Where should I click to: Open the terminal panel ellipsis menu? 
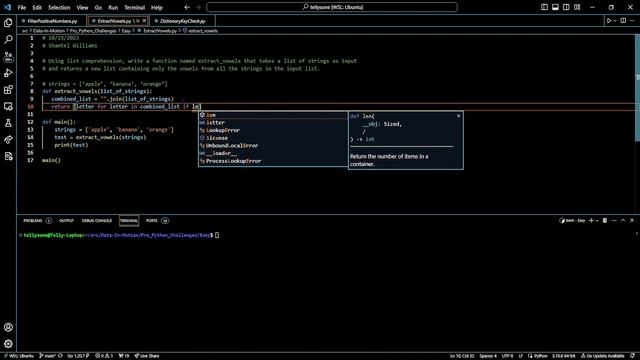[x=614, y=220]
